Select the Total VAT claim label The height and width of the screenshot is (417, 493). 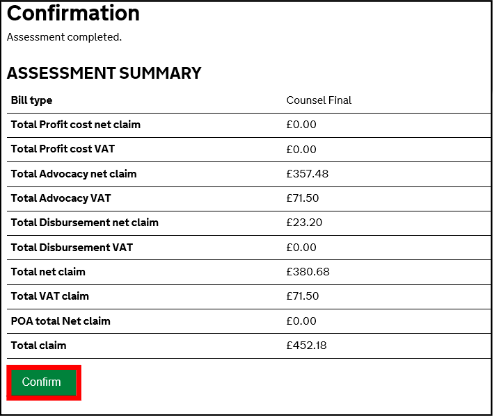[50, 296]
